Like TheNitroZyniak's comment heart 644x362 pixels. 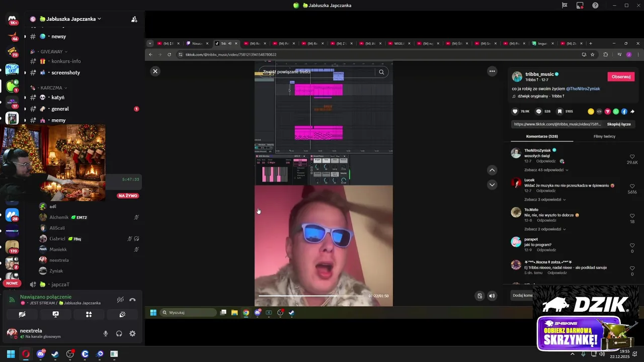(632, 156)
